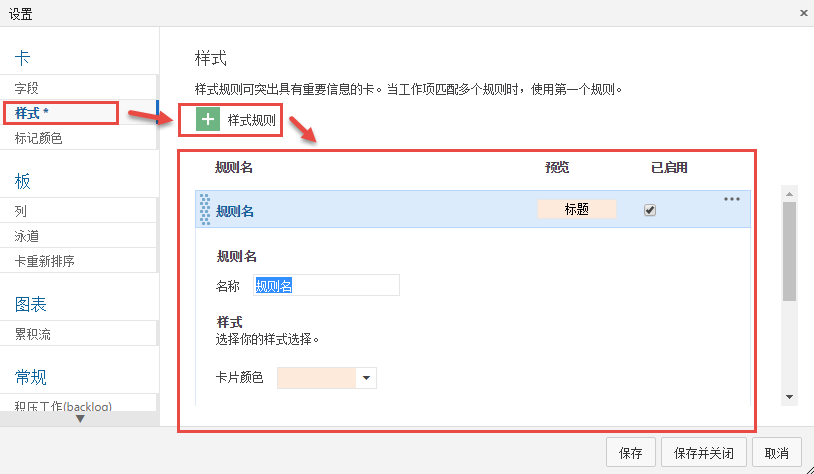814x474 pixels.
Task: Click the 样式规则 add button label
Action: point(252,120)
